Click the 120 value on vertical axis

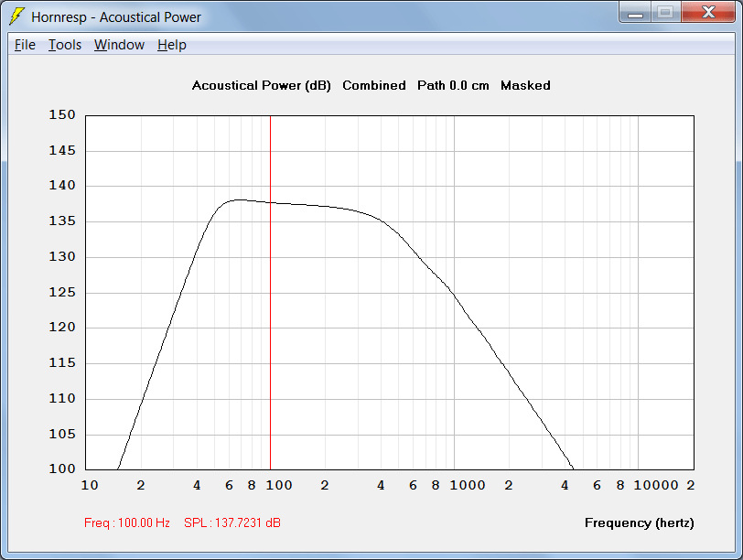(62, 328)
